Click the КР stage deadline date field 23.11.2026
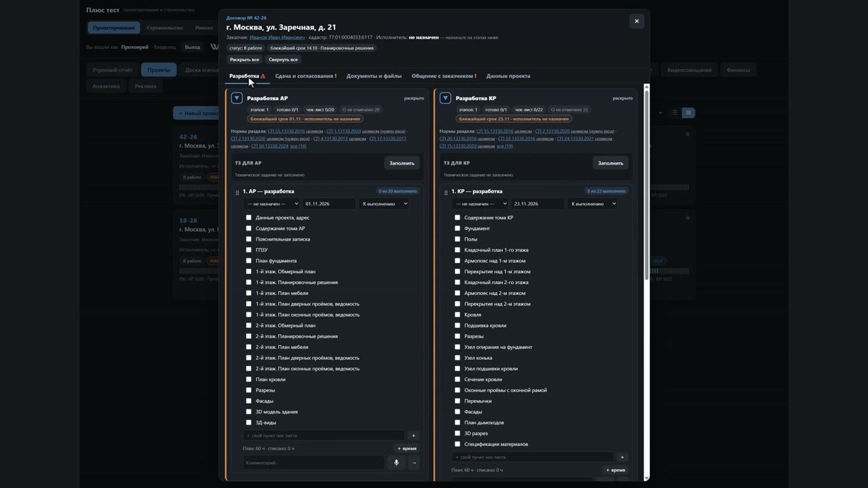The height and width of the screenshot is (488, 868). [538, 203]
